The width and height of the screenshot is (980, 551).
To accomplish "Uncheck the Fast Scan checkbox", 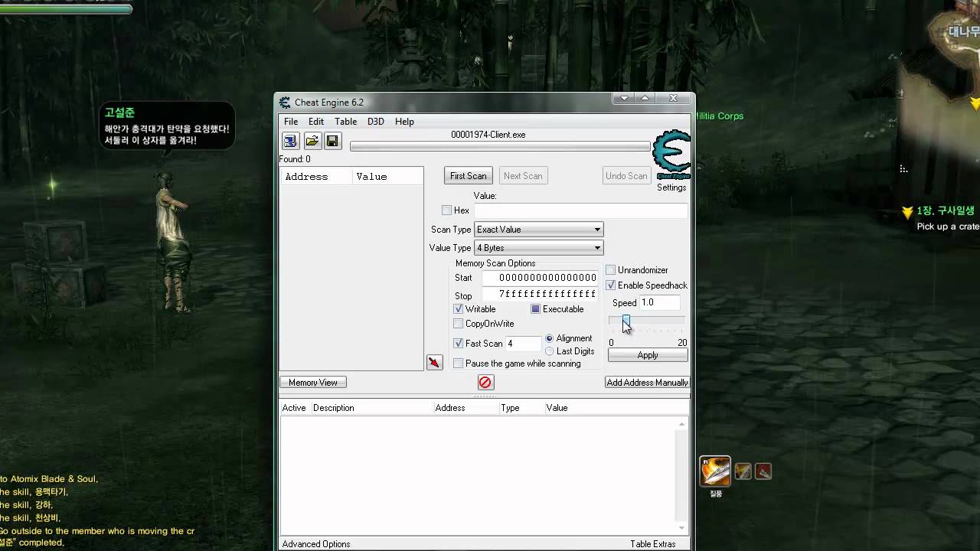I will (x=459, y=344).
